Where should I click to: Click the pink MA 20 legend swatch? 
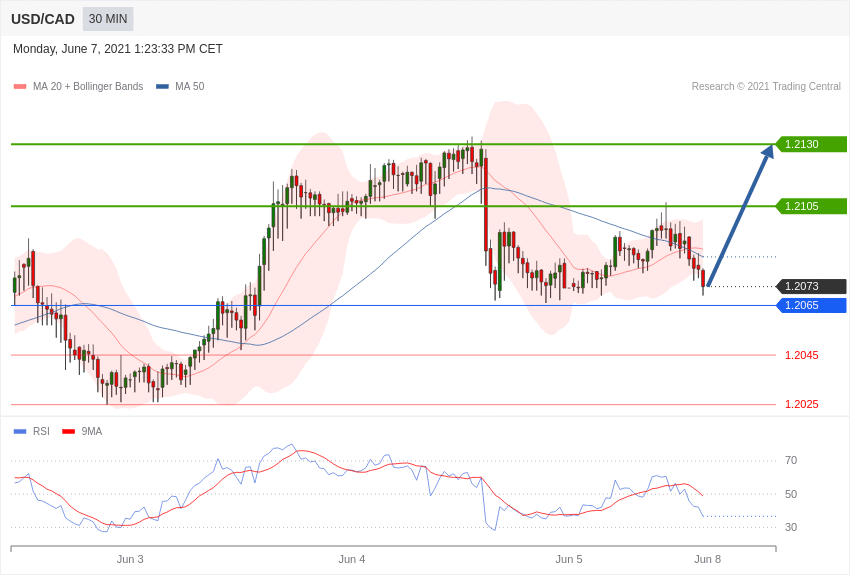20,87
